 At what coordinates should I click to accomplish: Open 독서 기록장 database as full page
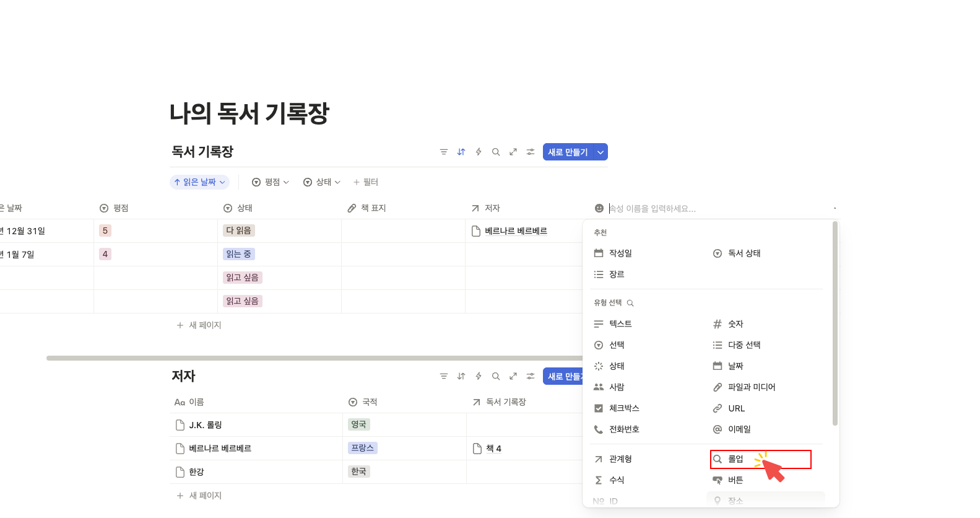[x=513, y=152]
